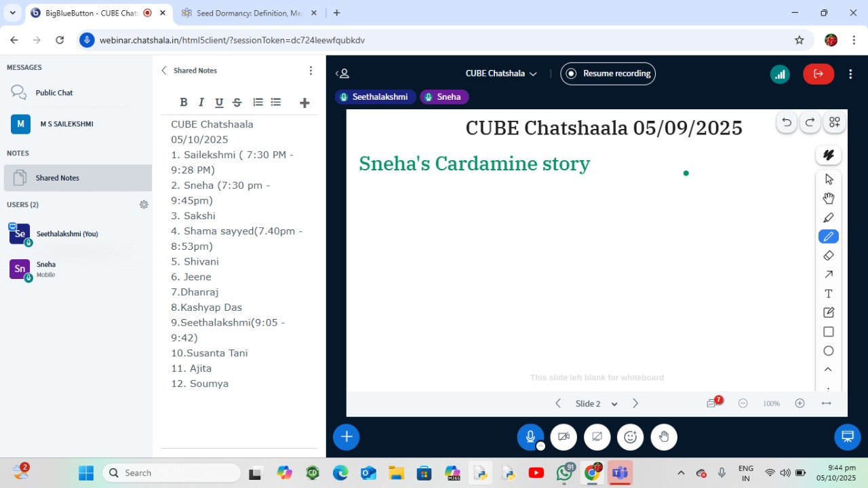Viewport: 868px width, 488px height.
Task: Expand more whiteboard tools chevron
Action: click(828, 370)
